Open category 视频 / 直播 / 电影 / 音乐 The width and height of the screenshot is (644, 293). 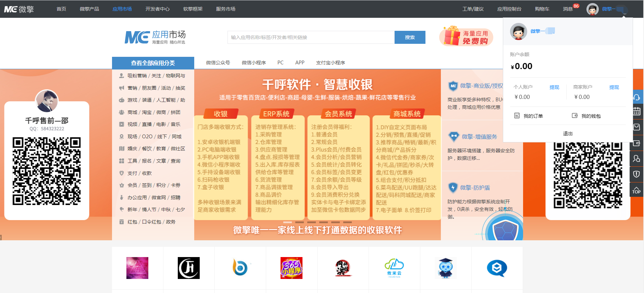153,124
